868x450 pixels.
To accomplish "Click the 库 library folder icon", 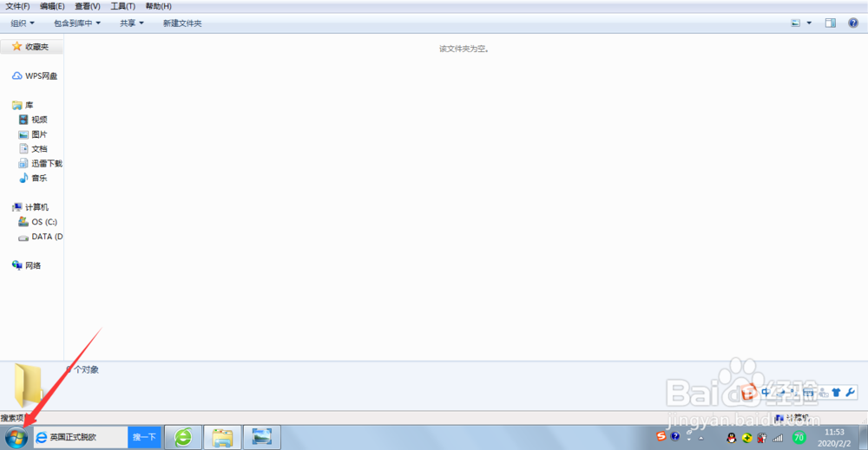I will (17, 105).
